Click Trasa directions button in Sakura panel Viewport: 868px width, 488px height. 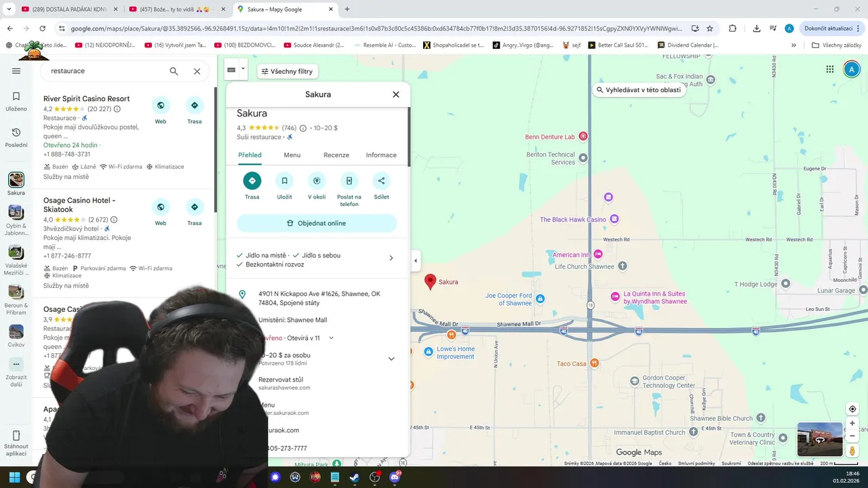pyautogui.click(x=252, y=181)
